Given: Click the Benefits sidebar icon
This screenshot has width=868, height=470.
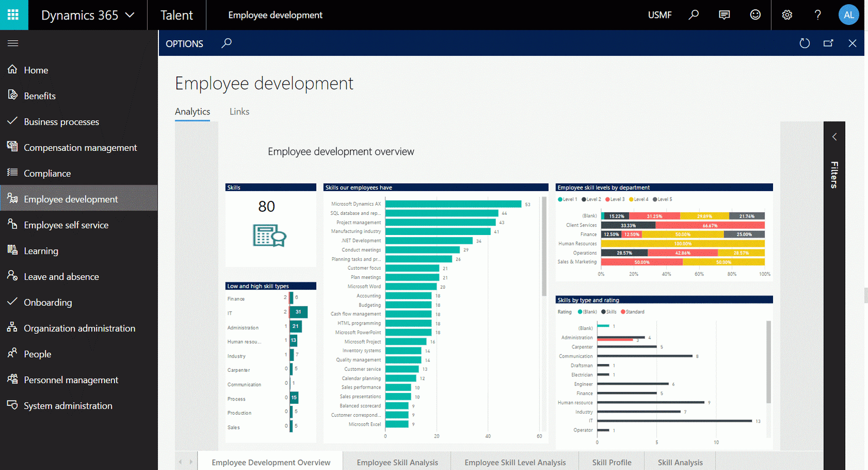Looking at the screenshot, I should pyautogui.click(x=12, y=95).
